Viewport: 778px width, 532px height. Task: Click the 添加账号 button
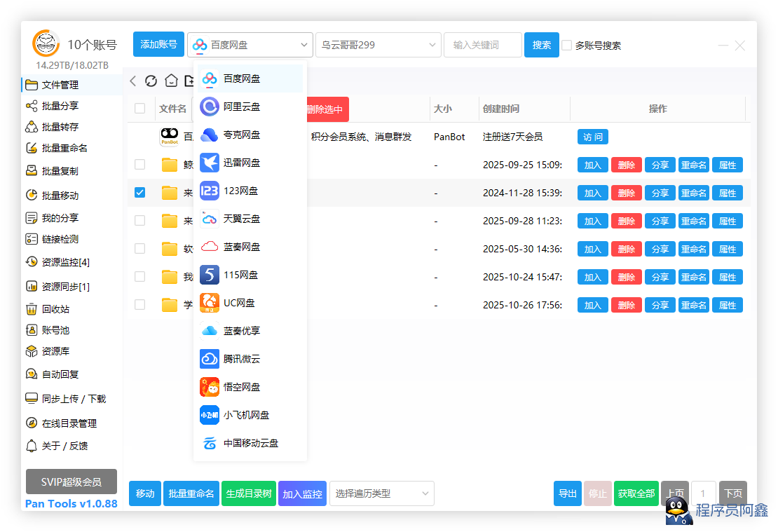(x=158, y=45)
